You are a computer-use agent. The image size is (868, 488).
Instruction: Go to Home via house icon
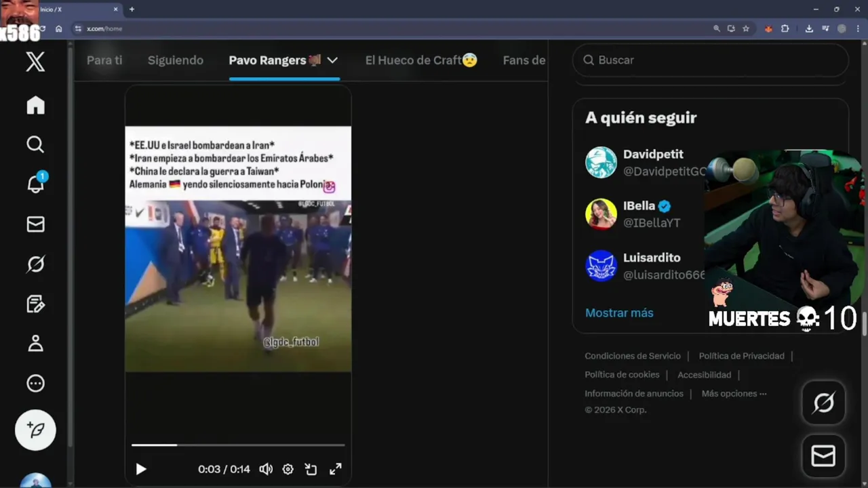point(35,105)
